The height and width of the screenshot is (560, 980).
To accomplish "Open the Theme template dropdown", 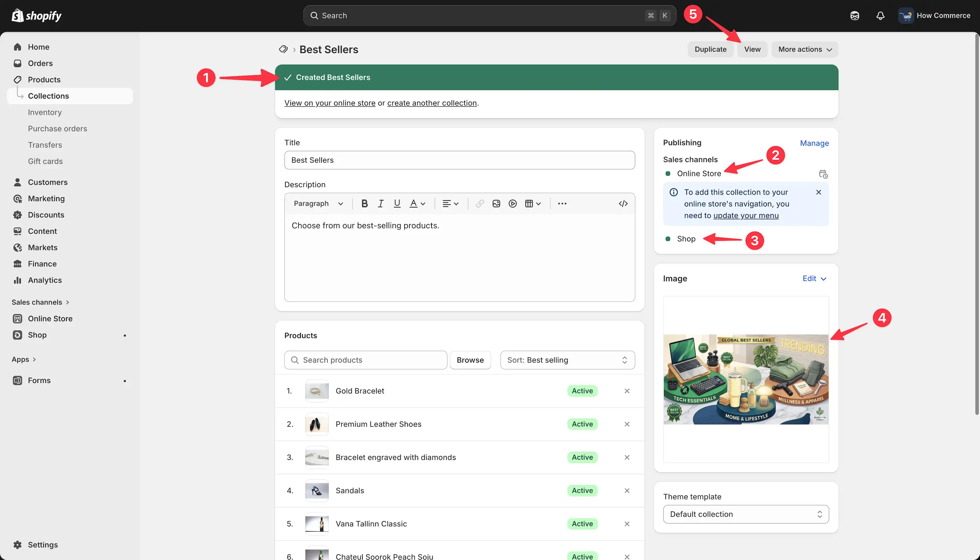I will [746, 514].
